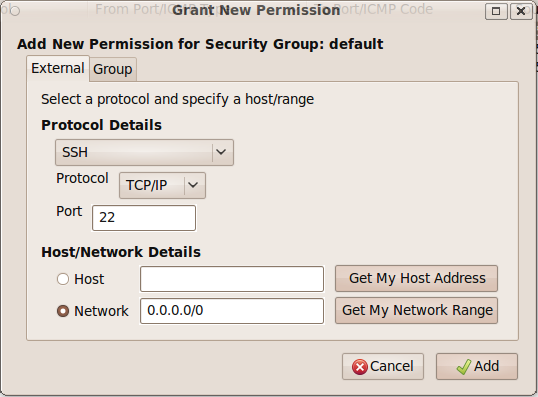Viewport: 538px width, 397px height.
Task: Click the circular window menu icon in the title bar
Action: [x=15, y=11]
